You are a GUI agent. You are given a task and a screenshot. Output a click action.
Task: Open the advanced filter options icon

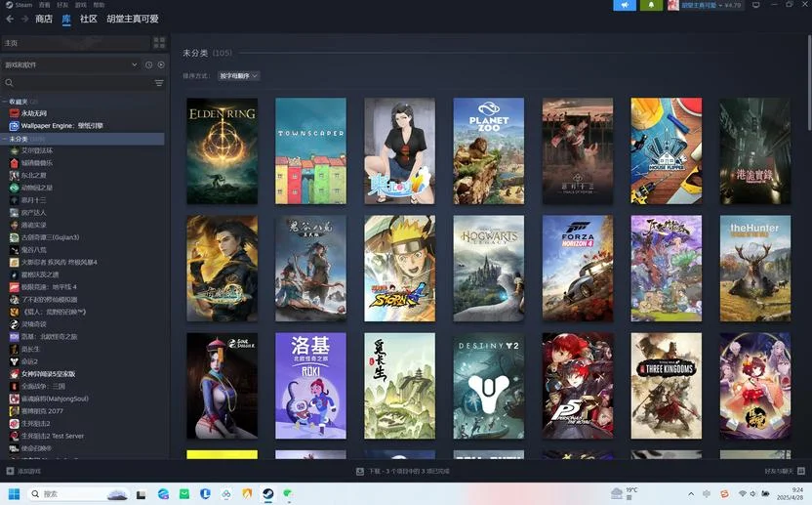click(159, 83)
